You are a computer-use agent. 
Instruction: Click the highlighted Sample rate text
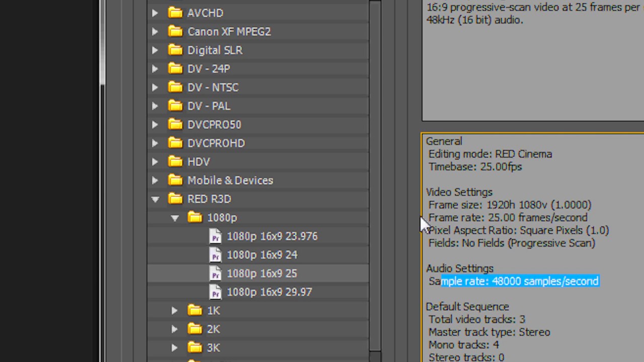click(x=520, y=282)
